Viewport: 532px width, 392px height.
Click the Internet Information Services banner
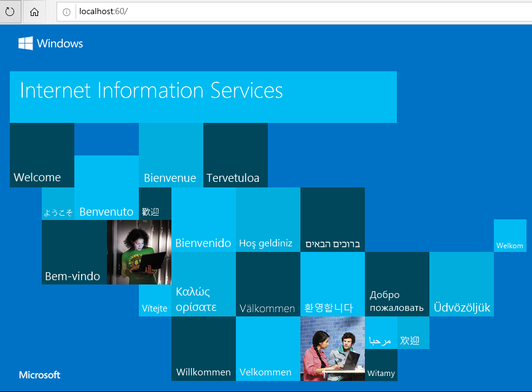(203, 97)
